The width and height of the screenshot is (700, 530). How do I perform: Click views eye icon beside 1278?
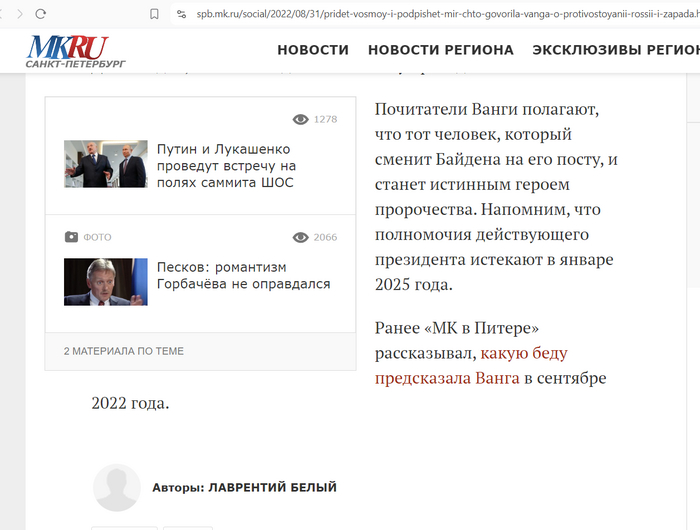[300, 119]
